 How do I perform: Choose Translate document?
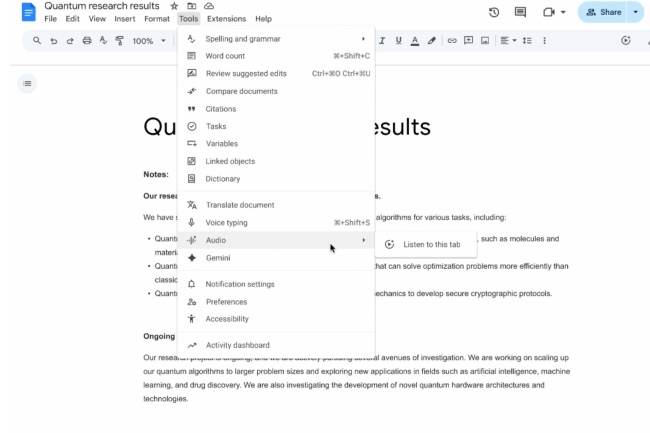point(276,205)
